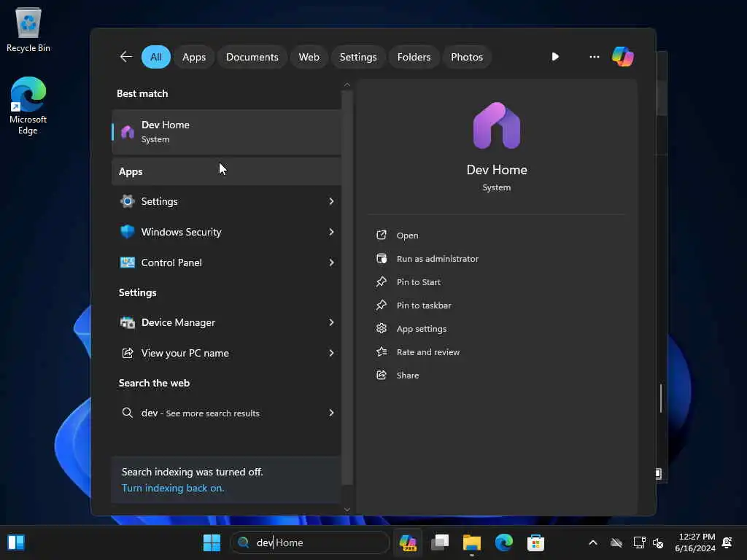
Task: Open Task View on the taskbar
Action: 440,542
